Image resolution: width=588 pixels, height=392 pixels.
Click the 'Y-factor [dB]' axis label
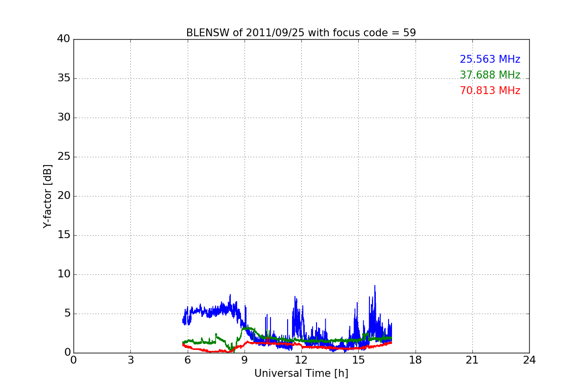point(48,196)
